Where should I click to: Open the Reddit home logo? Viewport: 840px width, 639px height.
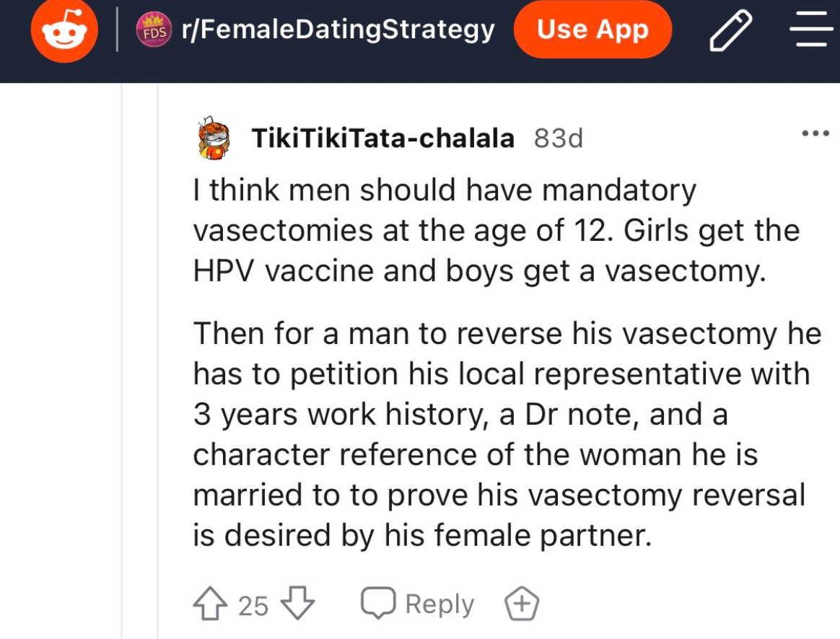tap(64, 30)
